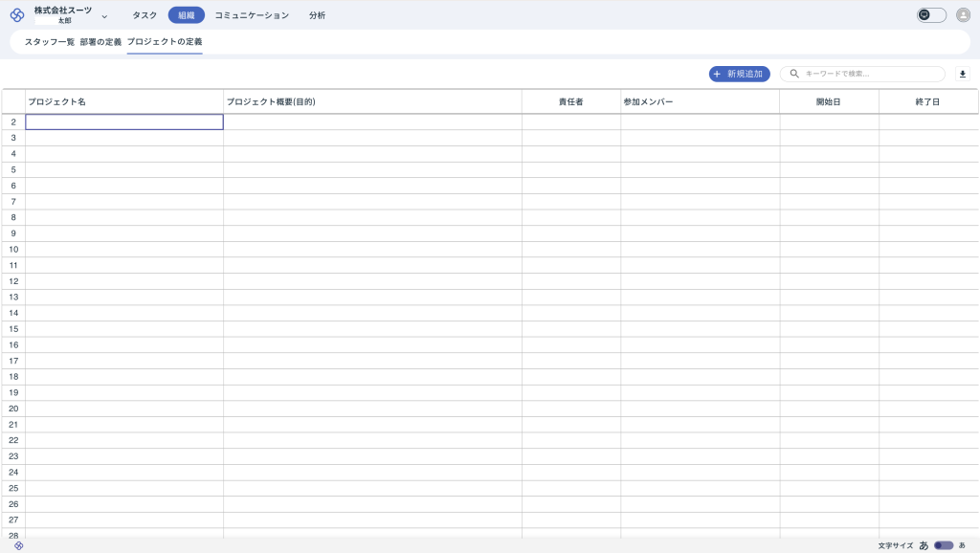Click the magnifying glass search icon
Screen dimensions: 980x553
(794, 74)
